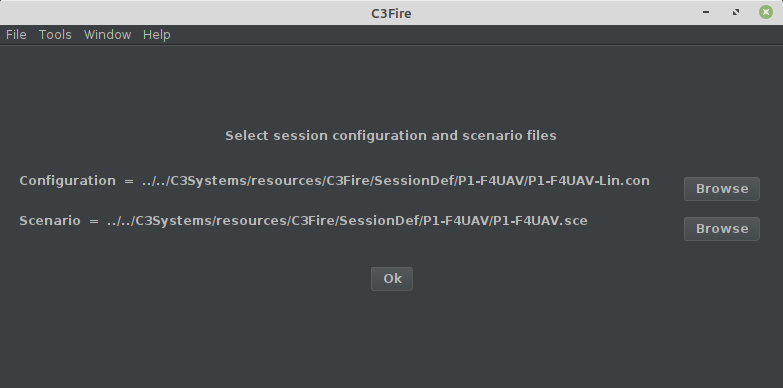Open the File menu

(x=16, y=34)
